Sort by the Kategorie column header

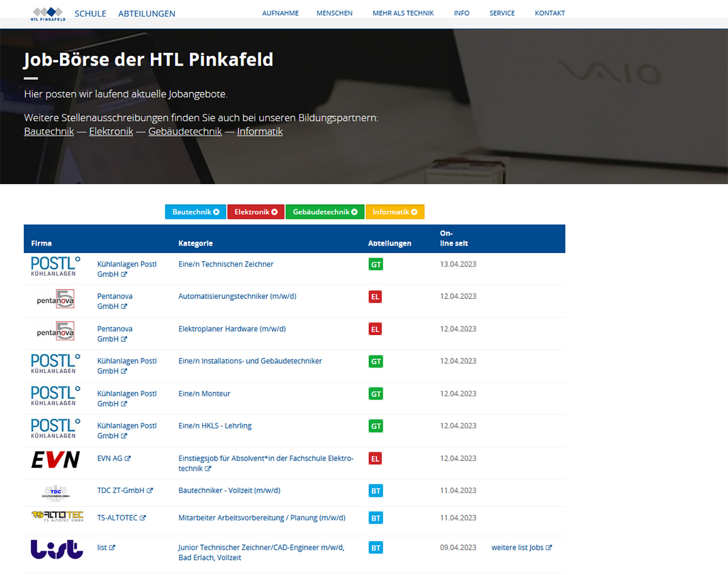196,243
